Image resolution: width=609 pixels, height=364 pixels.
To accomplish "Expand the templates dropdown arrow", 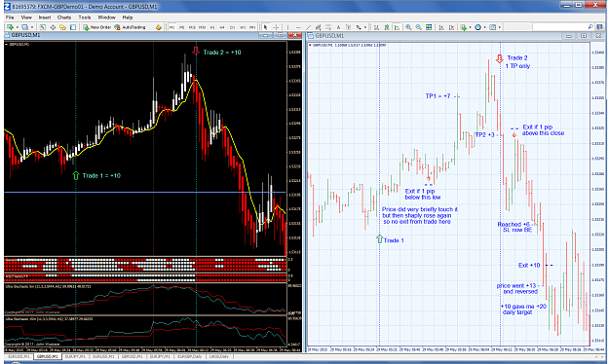I will click(x=500, y=27).
